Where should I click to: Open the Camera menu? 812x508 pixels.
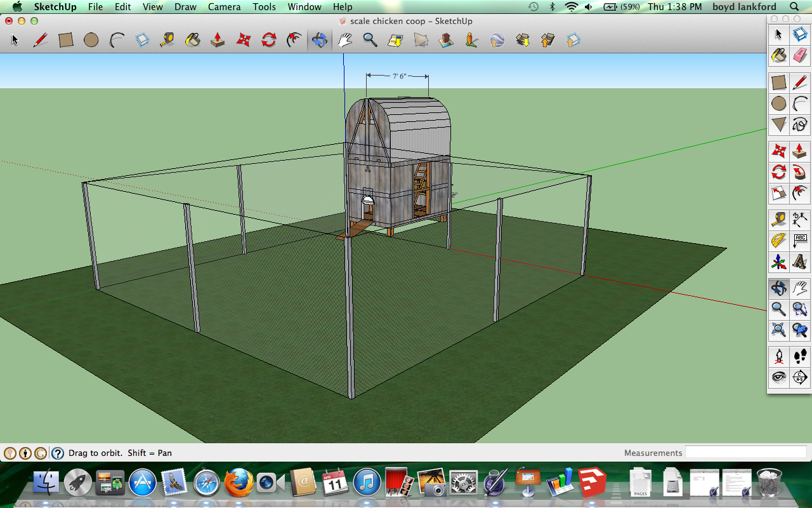tap(224, 7)
